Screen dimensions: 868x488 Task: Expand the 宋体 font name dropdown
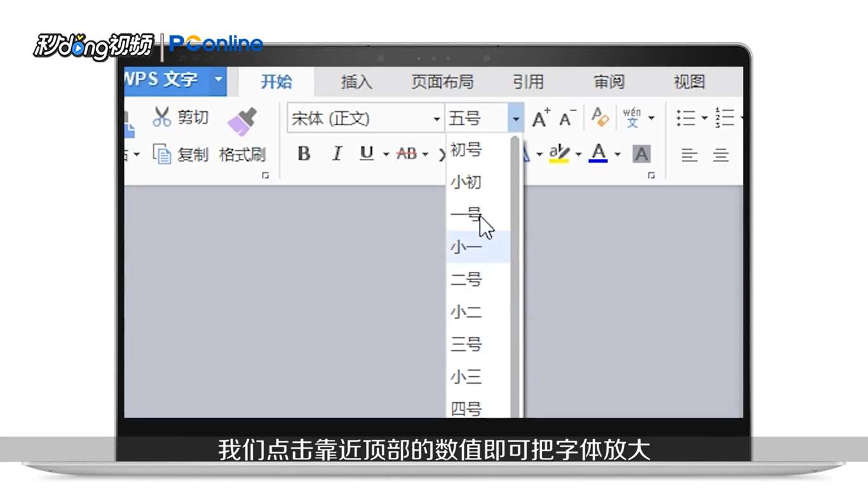click(x=437, y=119)
